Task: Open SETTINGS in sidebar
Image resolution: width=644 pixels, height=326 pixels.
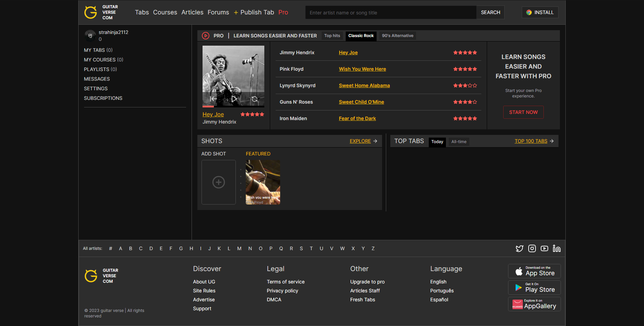Action: pos(96,89)
